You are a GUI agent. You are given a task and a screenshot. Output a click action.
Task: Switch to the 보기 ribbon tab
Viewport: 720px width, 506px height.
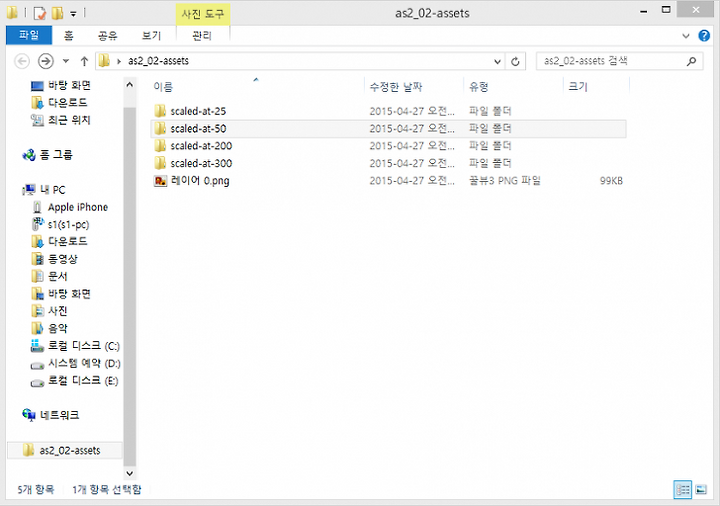(151, 35)
